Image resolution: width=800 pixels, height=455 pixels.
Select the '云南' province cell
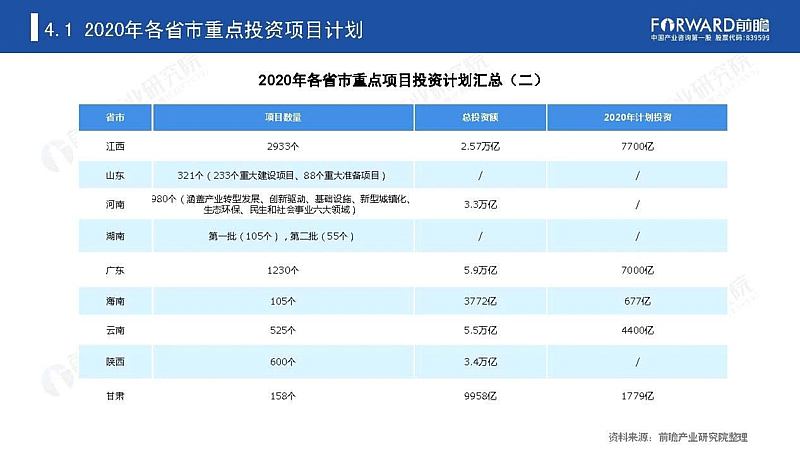(x=115, y=330)
